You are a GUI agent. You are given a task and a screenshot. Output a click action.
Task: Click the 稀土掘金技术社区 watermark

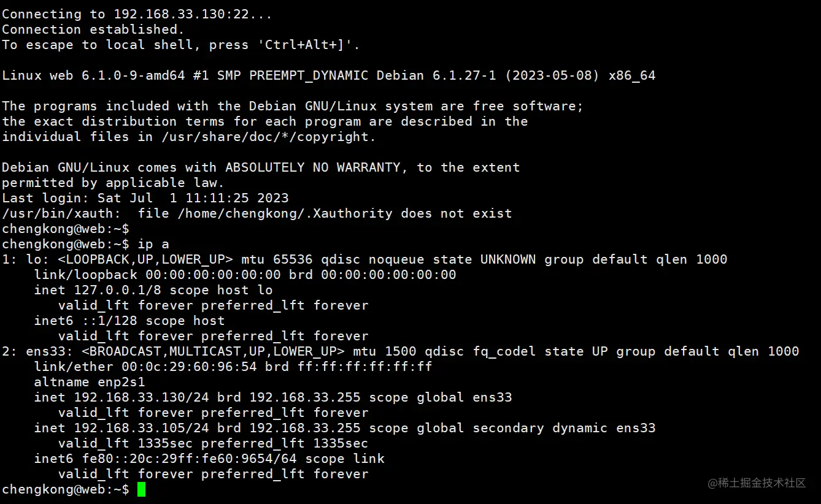(757, 483)
